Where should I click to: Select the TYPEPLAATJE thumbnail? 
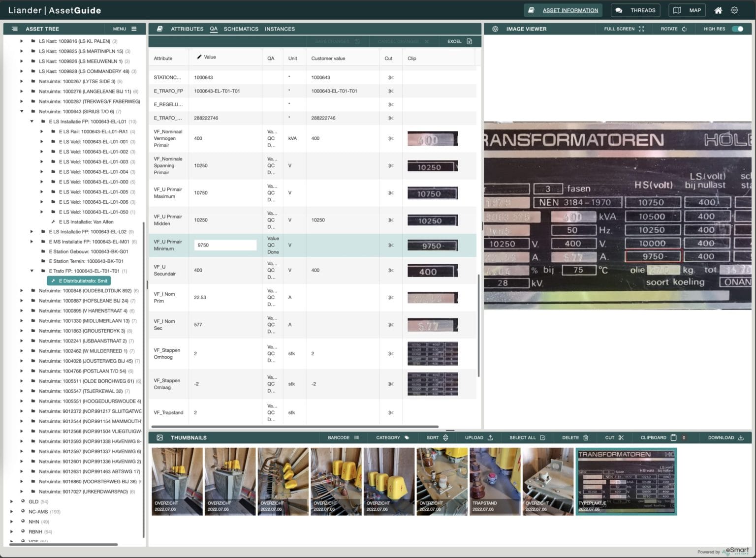[x=626, y=481]
